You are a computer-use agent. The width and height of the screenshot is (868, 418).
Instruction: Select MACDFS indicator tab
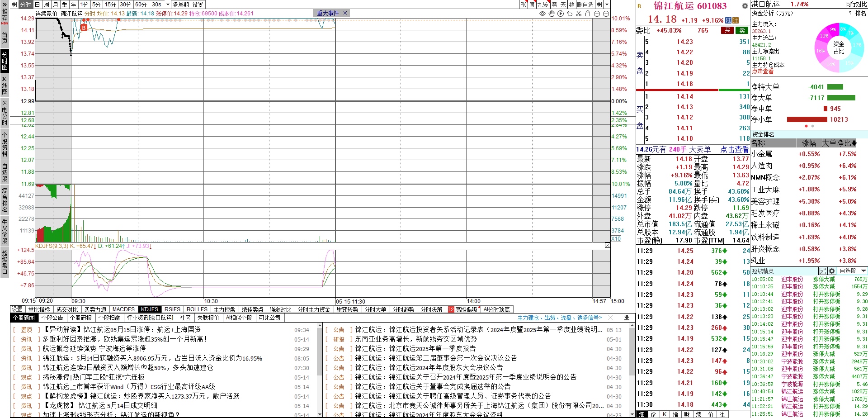click(123, 309)
